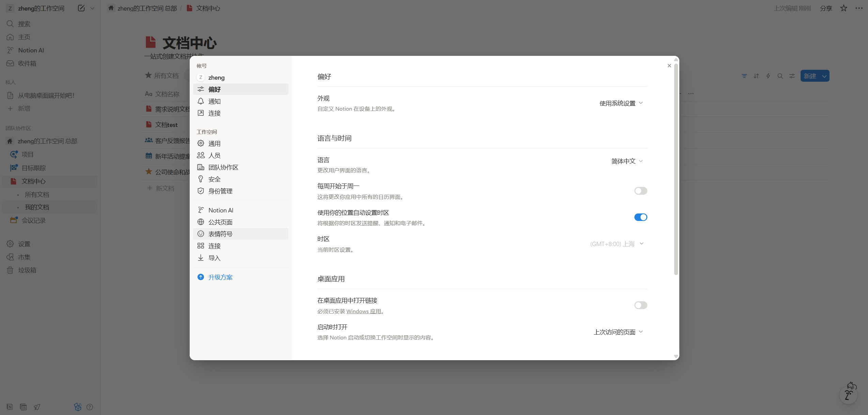This screenshot has width=868, height=415.
Task: Open the 人员 members settings
Action: [x=214, y=155]
